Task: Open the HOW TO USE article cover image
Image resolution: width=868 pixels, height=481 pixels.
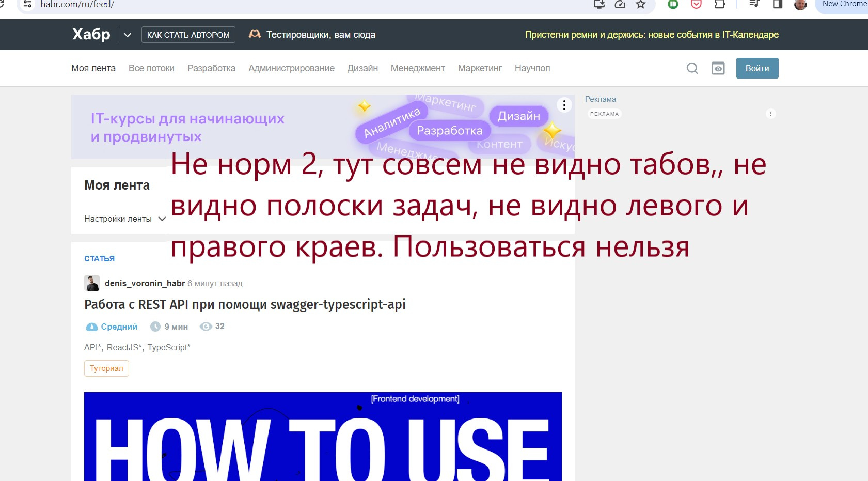Action: pyautogui.click(x=323, y=437)
